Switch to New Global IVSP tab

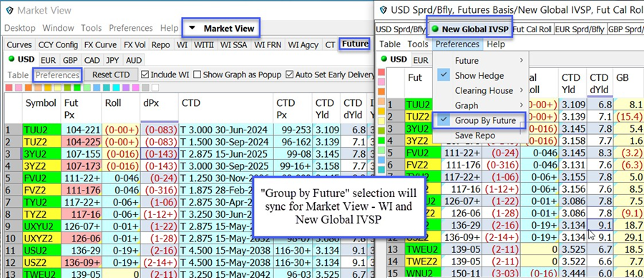pos(470,29)
